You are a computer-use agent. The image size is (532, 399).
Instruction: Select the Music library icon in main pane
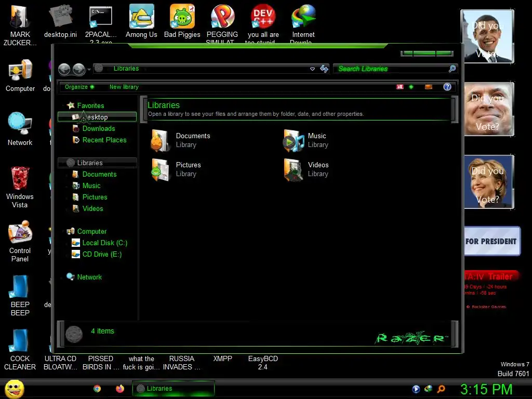click(x=294, y=140)
